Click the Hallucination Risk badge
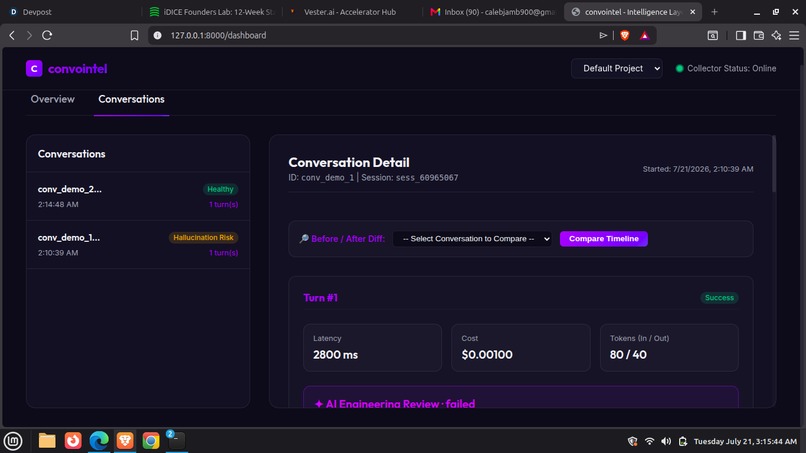The height and width of the screenshot is (453, 806). [x=203, y=238]
